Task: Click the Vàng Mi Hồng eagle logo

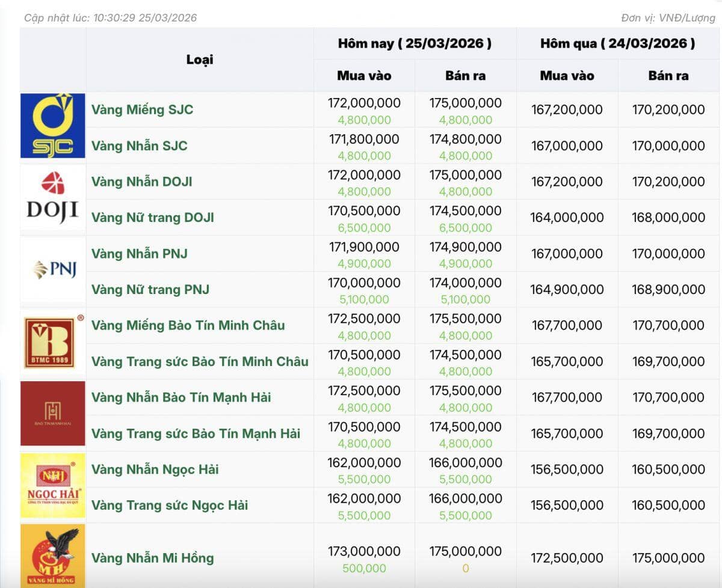Action: tap(53, 556)
